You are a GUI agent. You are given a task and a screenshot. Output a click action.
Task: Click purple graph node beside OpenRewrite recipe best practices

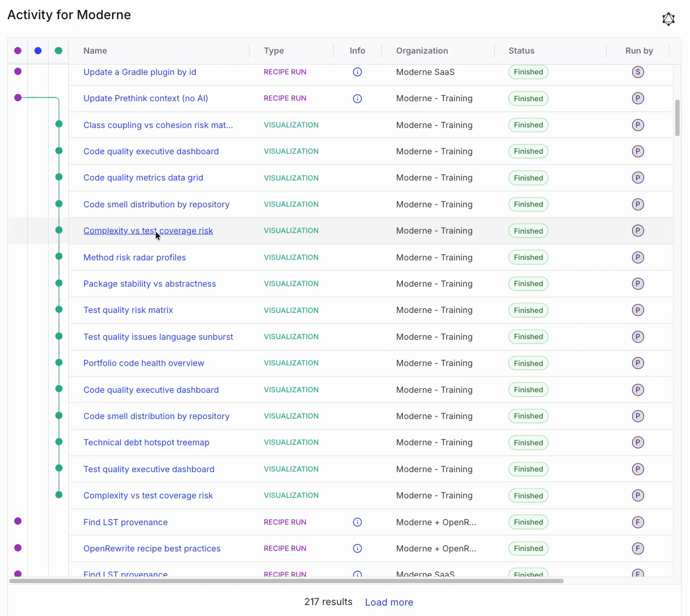click(x=17, y=548)
